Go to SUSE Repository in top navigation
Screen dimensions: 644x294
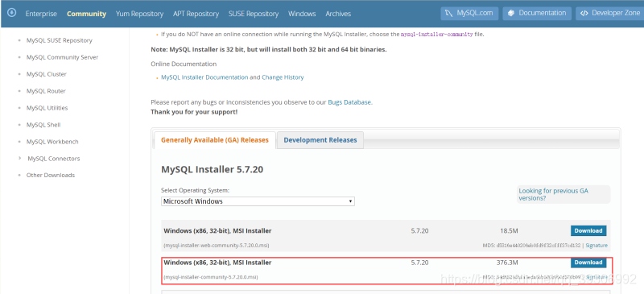[x=254, y=14]
